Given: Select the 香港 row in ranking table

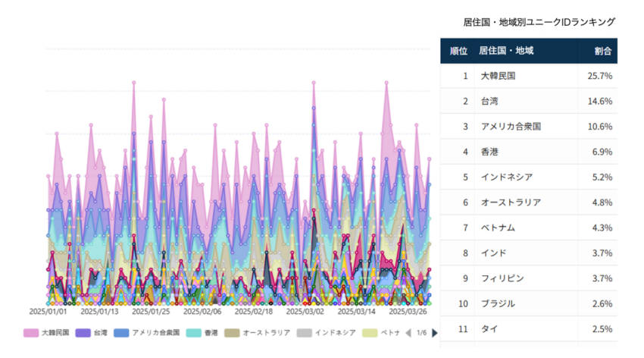Looking at the screenshot, I should tap(529, 152).
